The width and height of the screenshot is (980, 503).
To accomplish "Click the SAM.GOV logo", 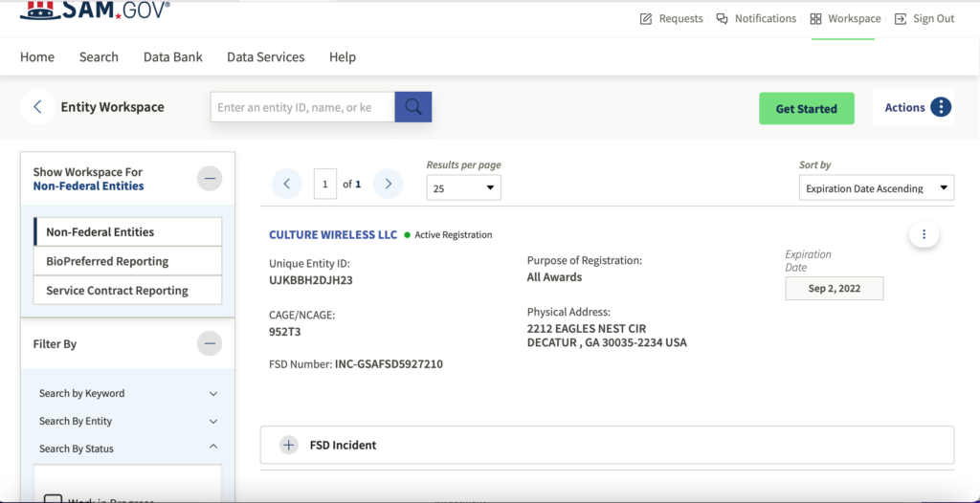I will click(95, 10).
